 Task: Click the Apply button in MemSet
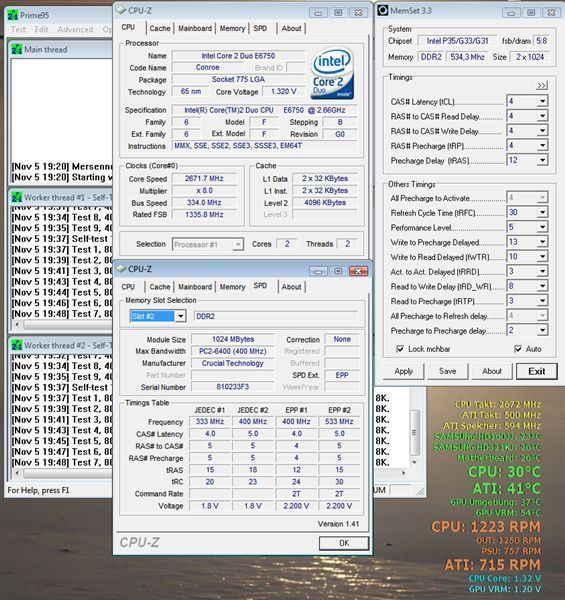[x=404, y=371]
